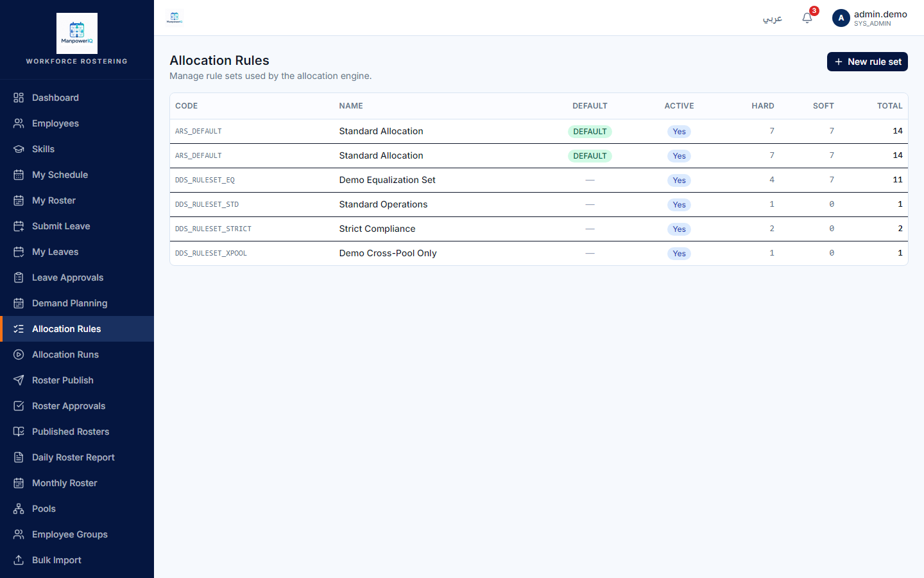924x578 pixels.
Task: Go to Demand Planning
Action: pos(77,303)
